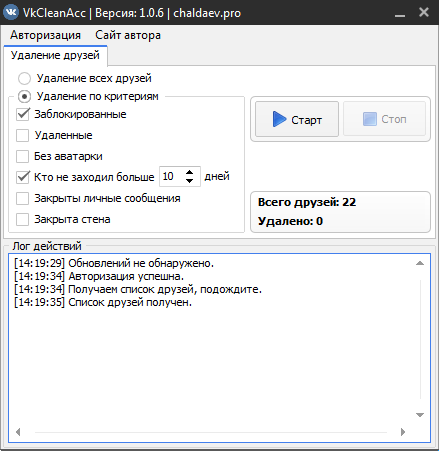Click the log's scroll-down arrow

point(420,415)
